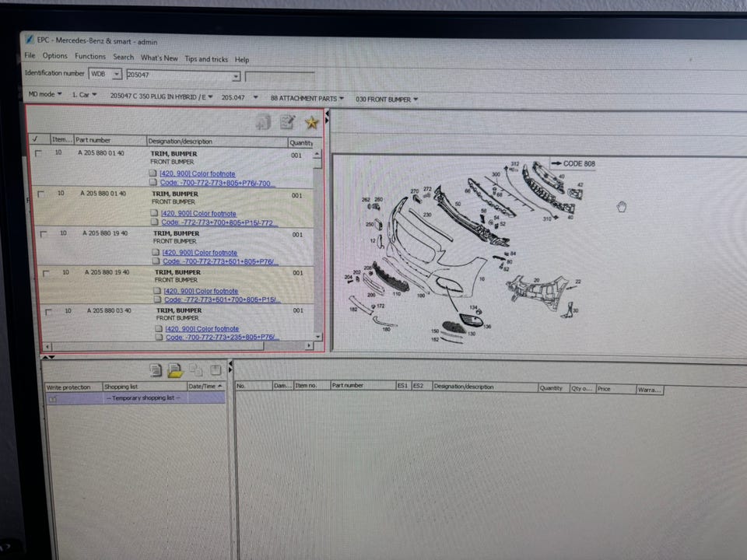Click the save shopping list disk icon
This screenshot has width=747, height=560.
click(216, 370)
